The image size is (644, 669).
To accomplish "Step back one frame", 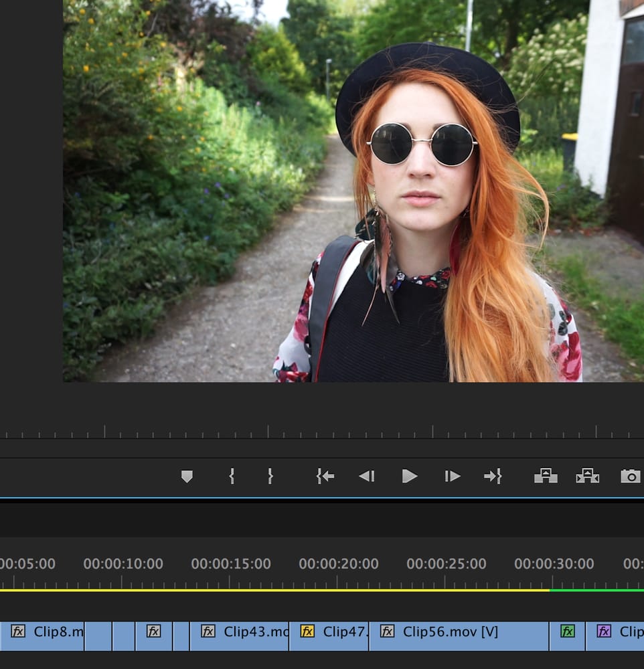I will tap(366, 476).
